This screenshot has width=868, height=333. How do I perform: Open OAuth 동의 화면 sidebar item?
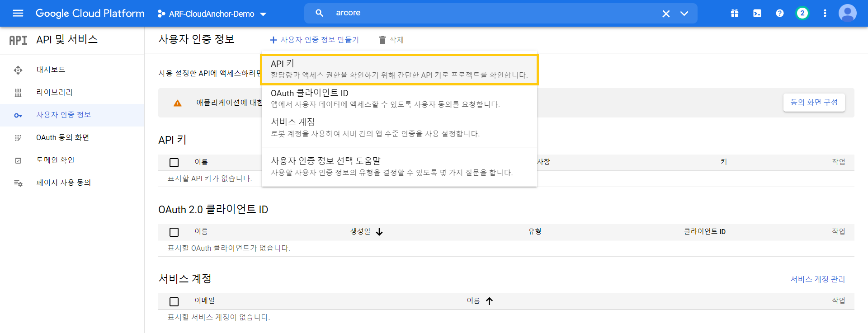pyautogui.click(x=72, y=138)
